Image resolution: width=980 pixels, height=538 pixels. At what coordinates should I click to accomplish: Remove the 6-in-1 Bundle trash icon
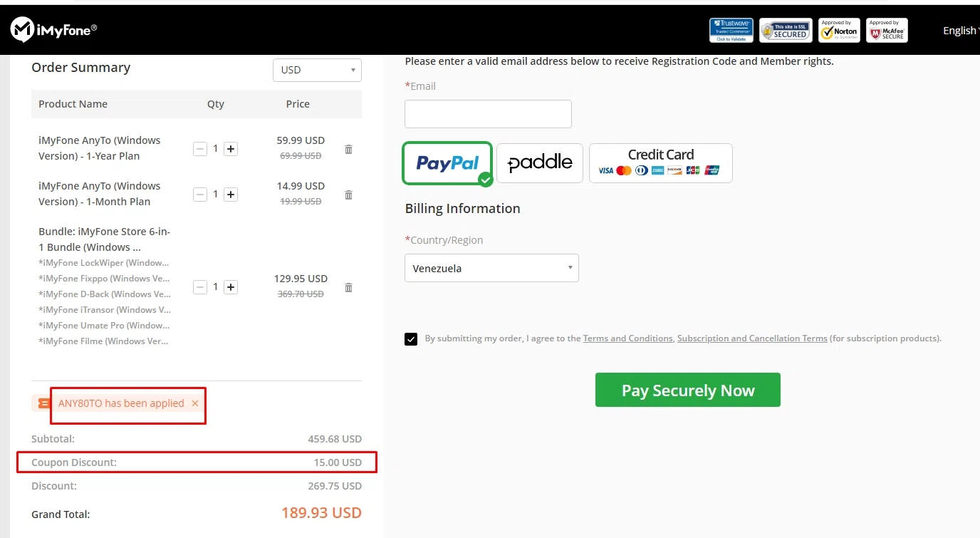point(348,287)
